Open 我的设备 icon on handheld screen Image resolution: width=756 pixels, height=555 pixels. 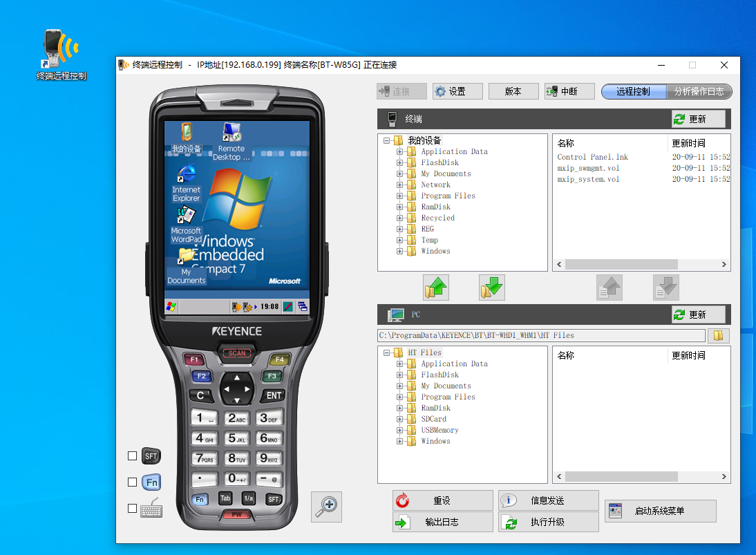[x=187, y=138]
